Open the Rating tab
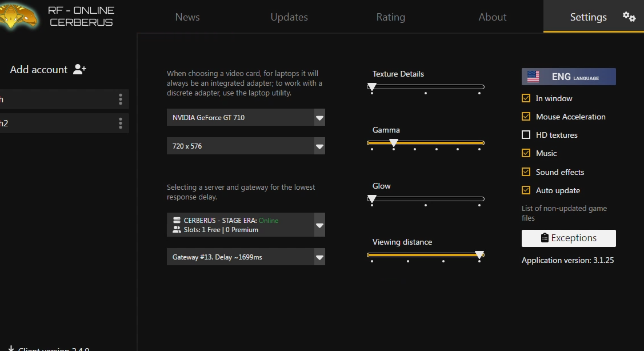 point(390,17)
